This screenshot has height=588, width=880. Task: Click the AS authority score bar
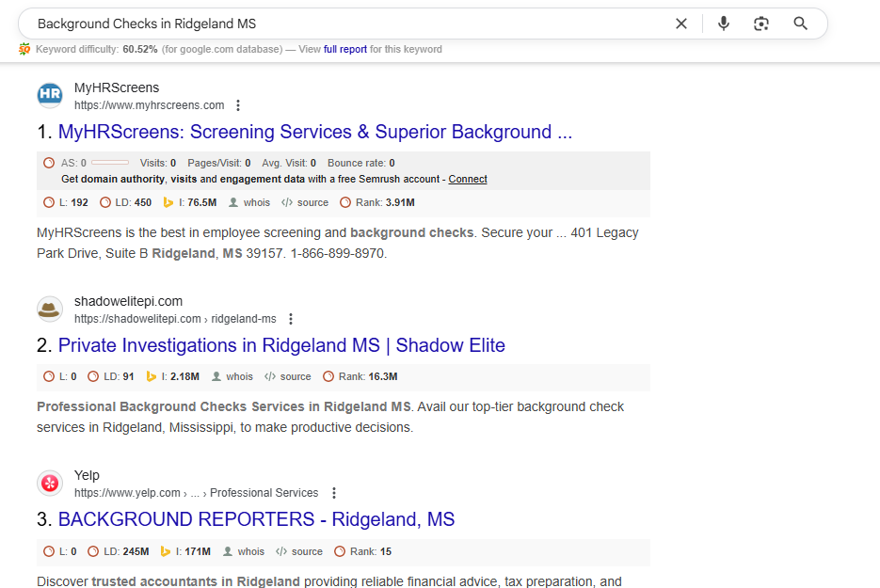click(x=110, y=163)
